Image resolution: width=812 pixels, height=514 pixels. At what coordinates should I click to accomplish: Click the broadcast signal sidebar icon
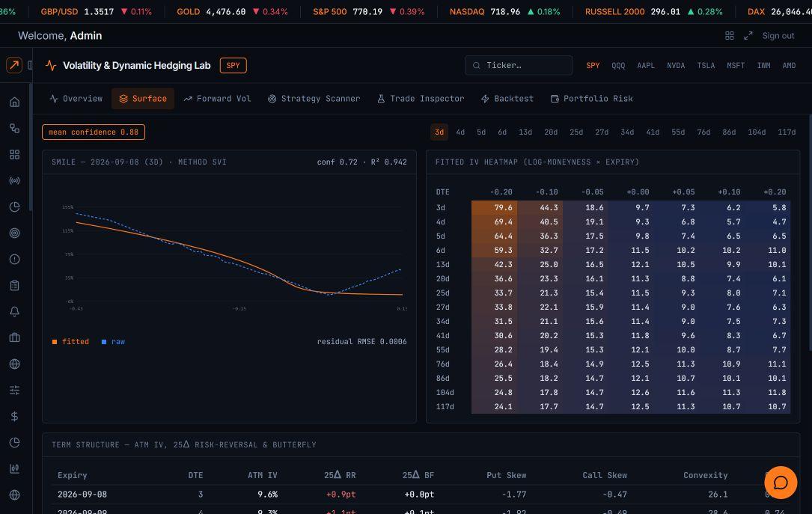click(14, 180)
